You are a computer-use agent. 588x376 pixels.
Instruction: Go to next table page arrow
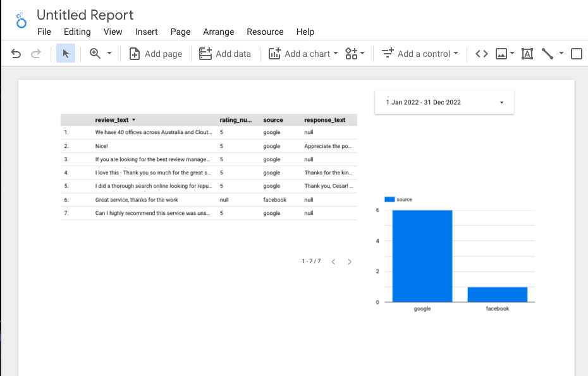350,262
